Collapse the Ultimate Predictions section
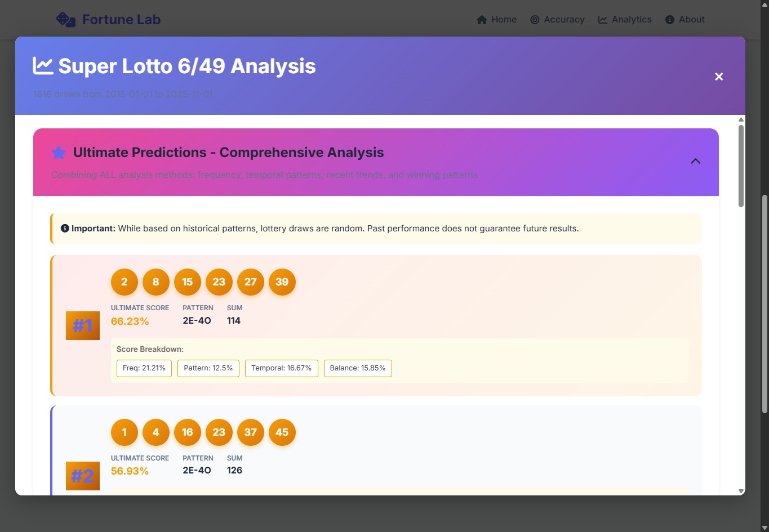 tap(695, 162)
